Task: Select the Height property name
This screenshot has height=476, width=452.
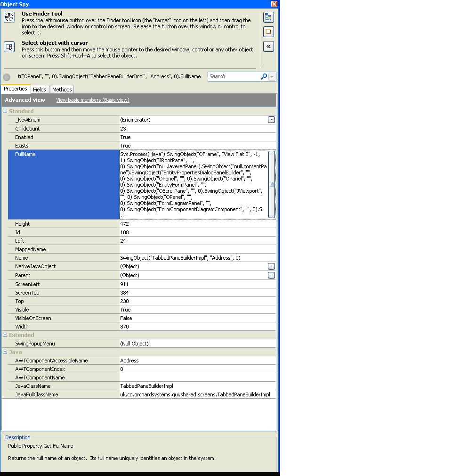Action: pos(23,224)
